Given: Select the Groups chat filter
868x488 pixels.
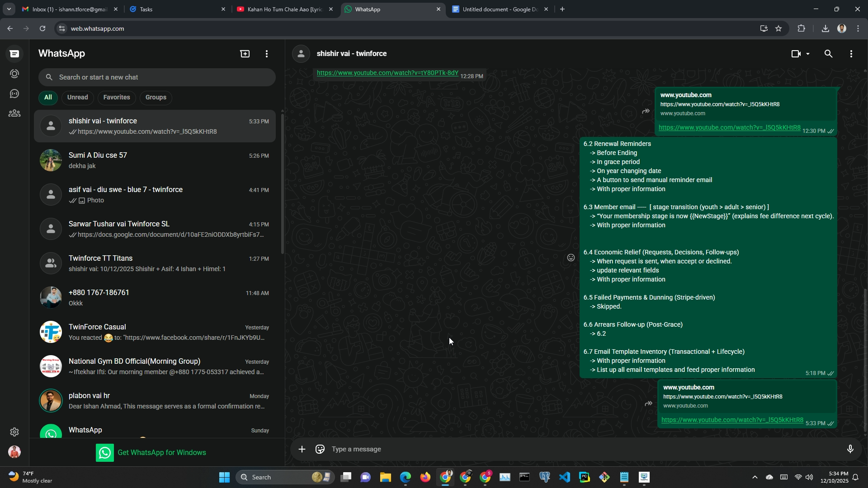Looking at the screenshot, I should point(156,98).
